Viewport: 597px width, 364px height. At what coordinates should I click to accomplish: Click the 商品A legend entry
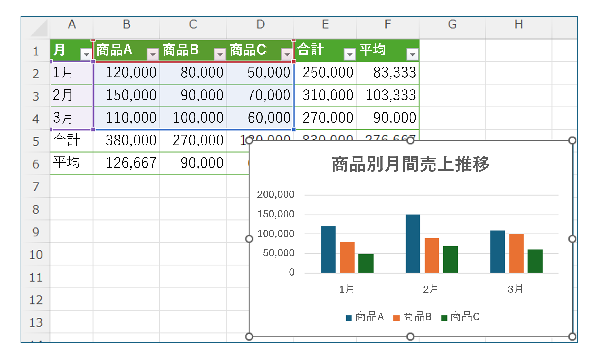pos(369,316)
